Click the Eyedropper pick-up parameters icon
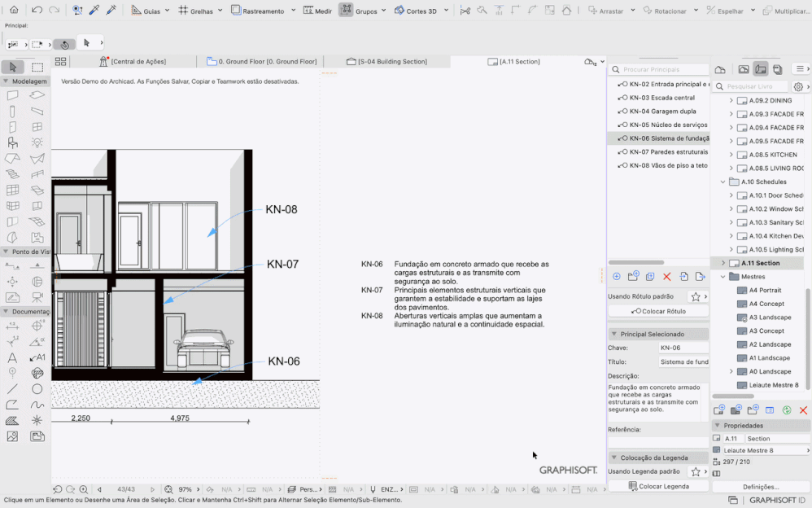 94,10
